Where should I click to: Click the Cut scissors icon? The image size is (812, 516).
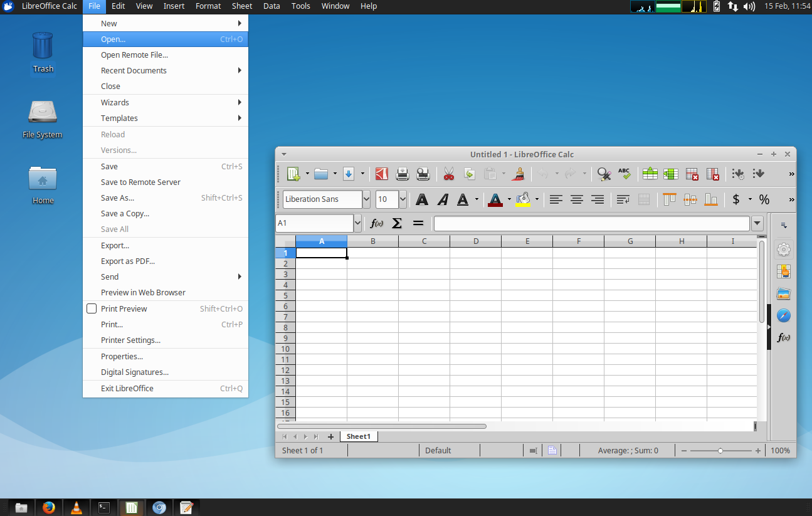(x=448, y=174)
